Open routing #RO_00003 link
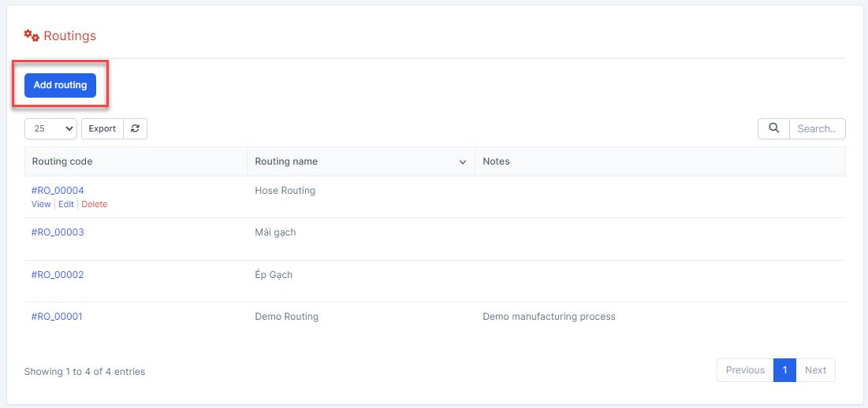This screenshot has width=868, height=408. pos(58,232)
